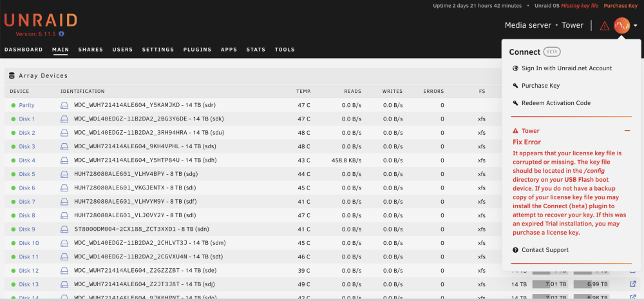Open the Plugins tab
This screenshot has height=301, width=644.
[198, 50]
